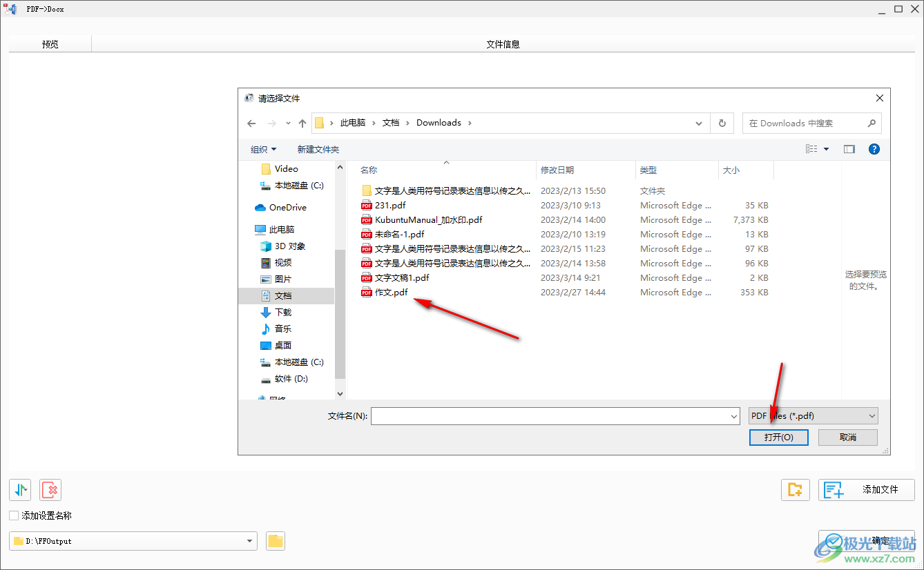Click the 添加文件 button
Image resolution: width=924 pixels, height=570 pixels.
tap(867, 490)
